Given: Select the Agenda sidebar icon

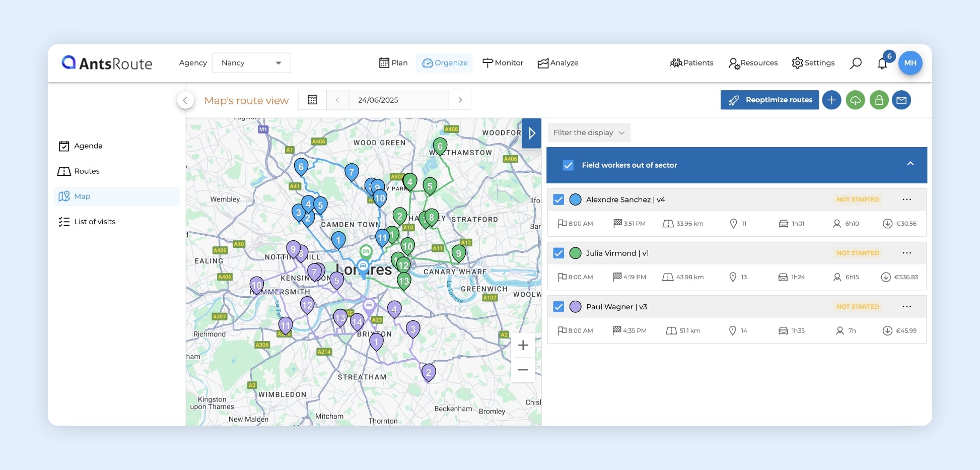Looking at the screenshot, I should click(x=64, y=146).
